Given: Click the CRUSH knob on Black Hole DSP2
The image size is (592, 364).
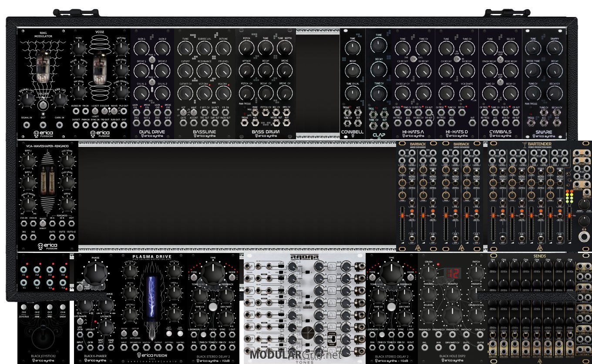Looking at the screenshot, I should click(429, 274).
